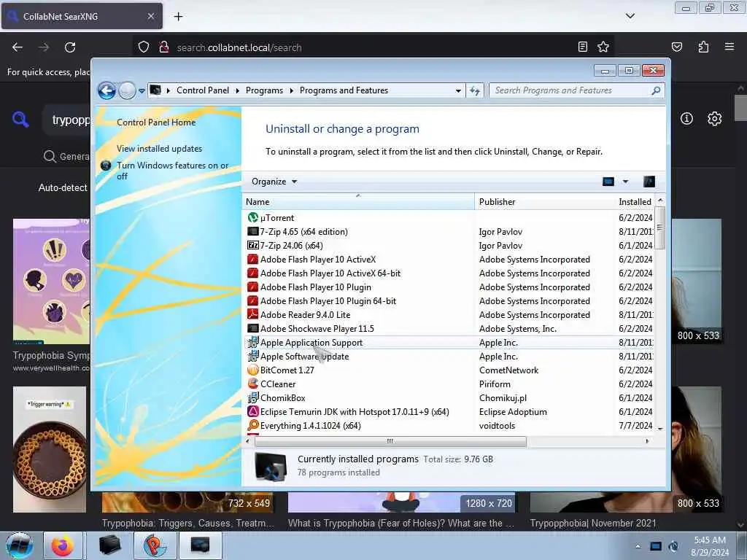Select the CCleaner program icon

253,384
